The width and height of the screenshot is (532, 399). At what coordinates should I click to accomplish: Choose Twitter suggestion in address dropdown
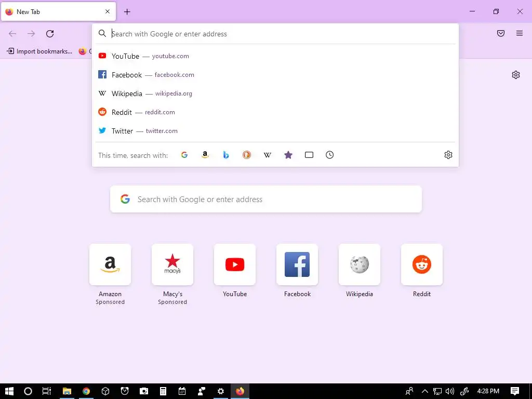click(x=275, y=130)
